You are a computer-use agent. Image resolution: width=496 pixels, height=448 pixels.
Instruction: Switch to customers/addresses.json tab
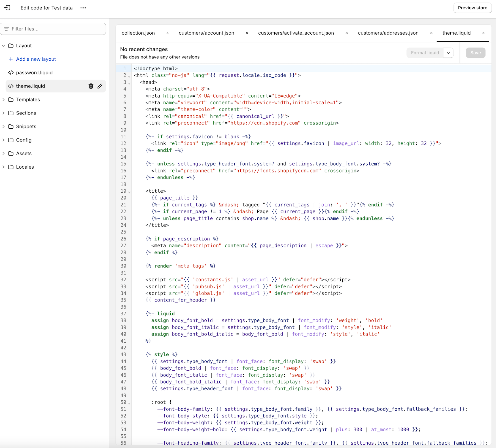pyautogui.click(x=388, y=33)
